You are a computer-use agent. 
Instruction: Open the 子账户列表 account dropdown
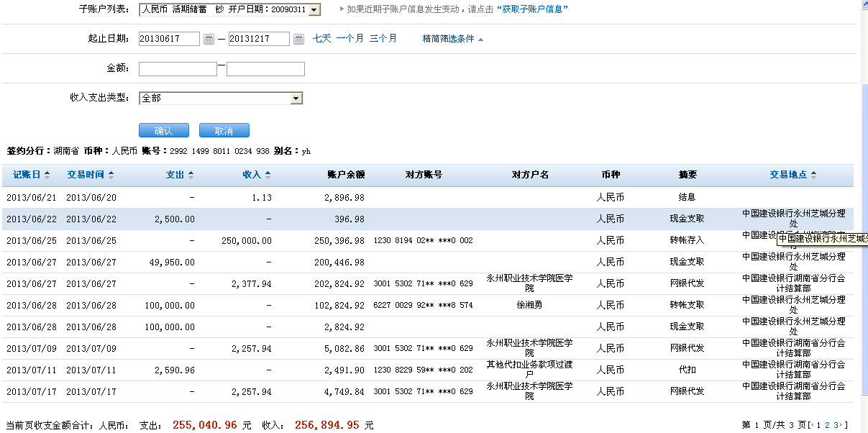click(x=315, y=9)
